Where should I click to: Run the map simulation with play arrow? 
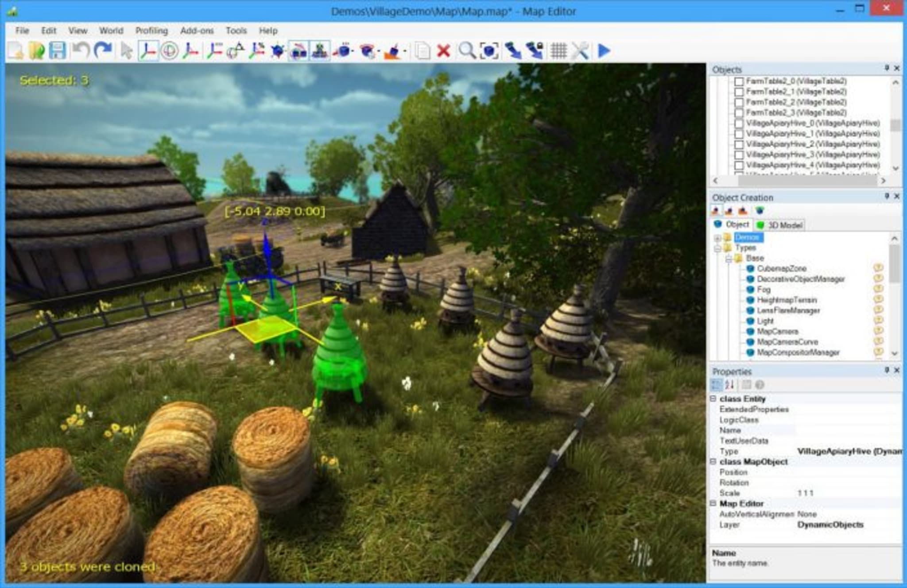pos(604,50)
